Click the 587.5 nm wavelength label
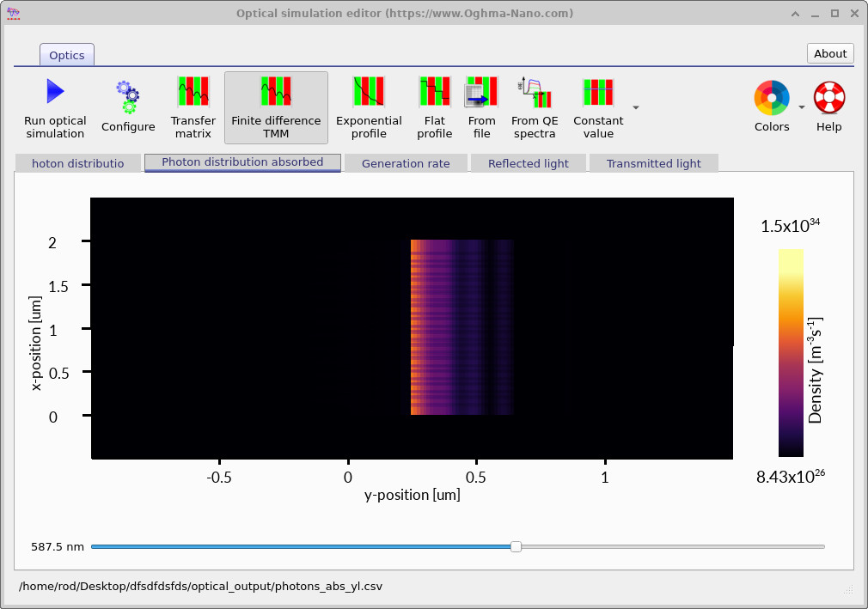The image size is (868, 609). click(x=58, y=546)
